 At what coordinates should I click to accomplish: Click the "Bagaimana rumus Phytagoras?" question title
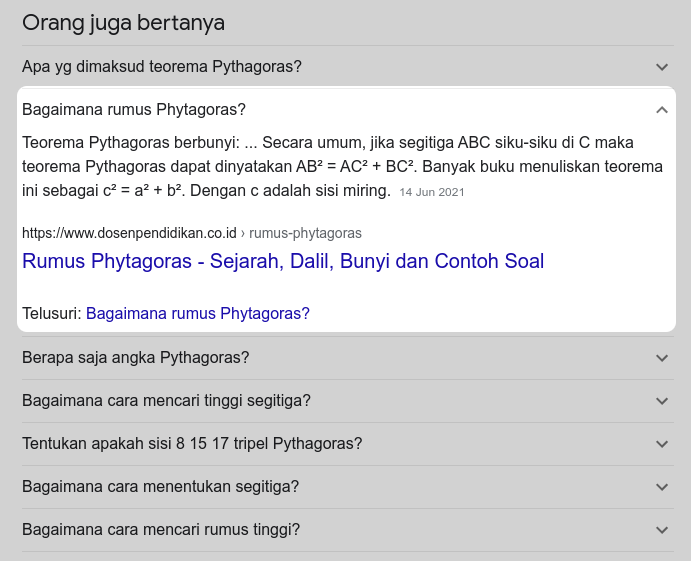(x=134, y=110)
